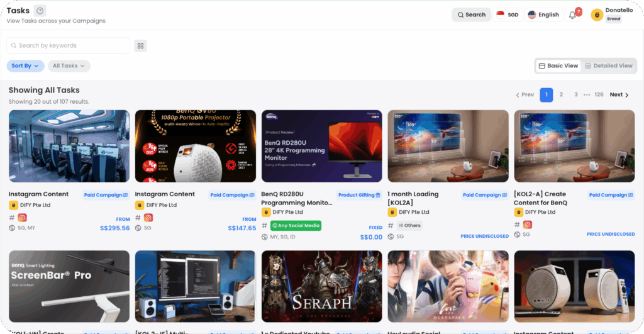The width and height of the screenshot is (644, 334).
Task: Click Paid Campaign tag on S$147.65 task
Action: pyautogui.click(x=232, y=195)
